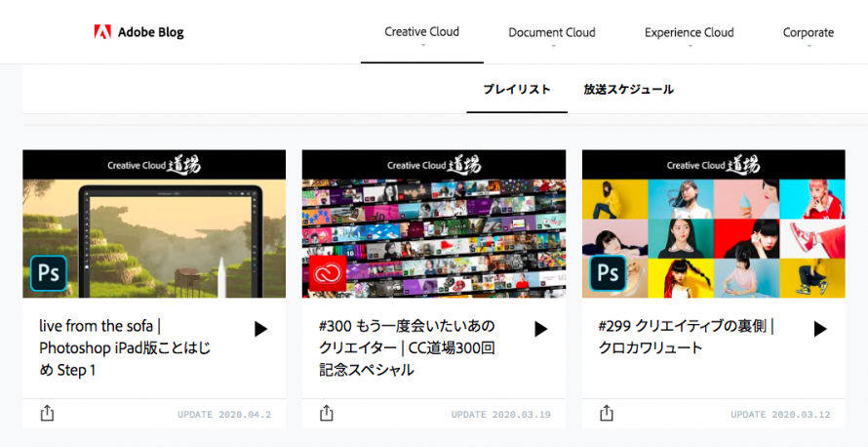Click the UPDATE 2020.03.12 date text
The width and height of the screenshot is (868, 447).
point(780,415)
